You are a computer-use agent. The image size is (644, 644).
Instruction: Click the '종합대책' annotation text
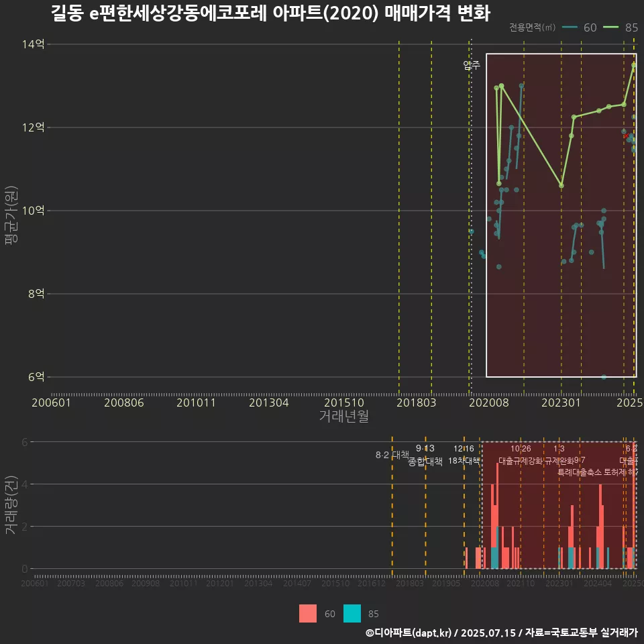pos(425,462)
